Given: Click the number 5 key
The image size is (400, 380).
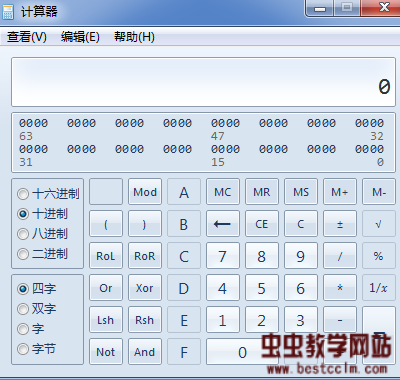Looking at the screenshot, I should click(262, 288).
